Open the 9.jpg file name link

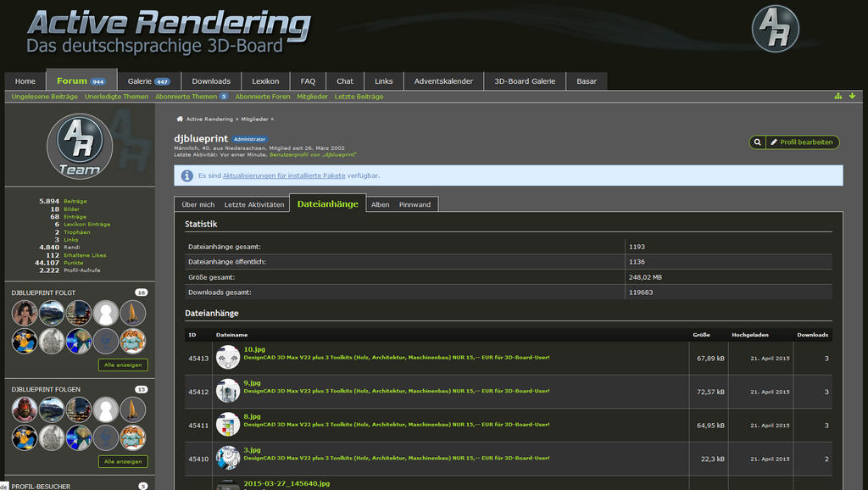pyautogui.click(x=252, y=382)
